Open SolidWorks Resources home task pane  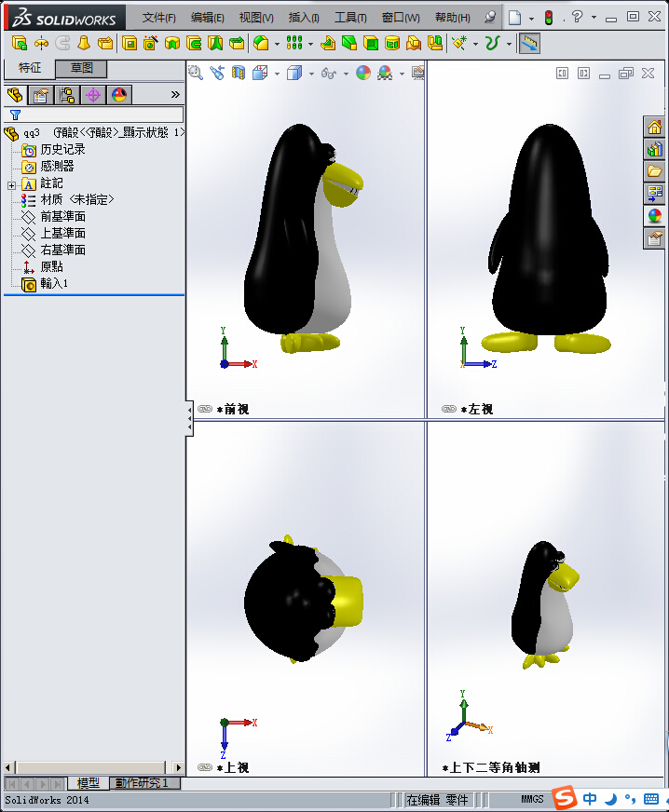pos(654,127)
